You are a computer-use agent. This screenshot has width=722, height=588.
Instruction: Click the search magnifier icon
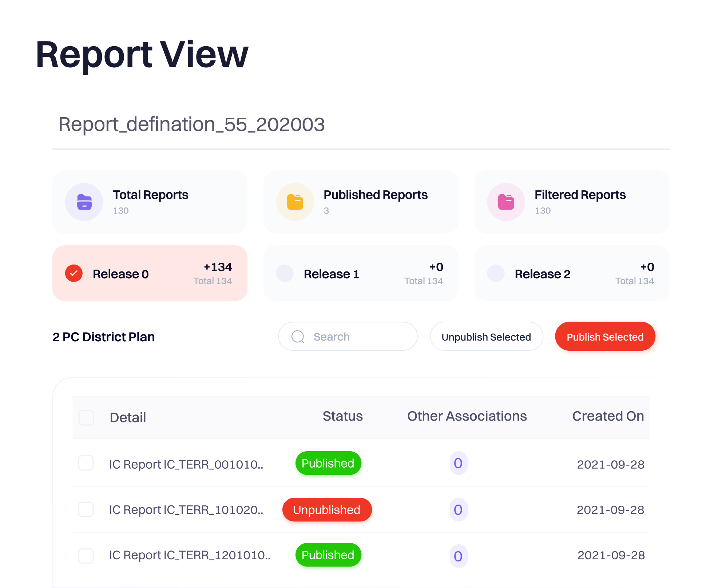pos(298,337)
